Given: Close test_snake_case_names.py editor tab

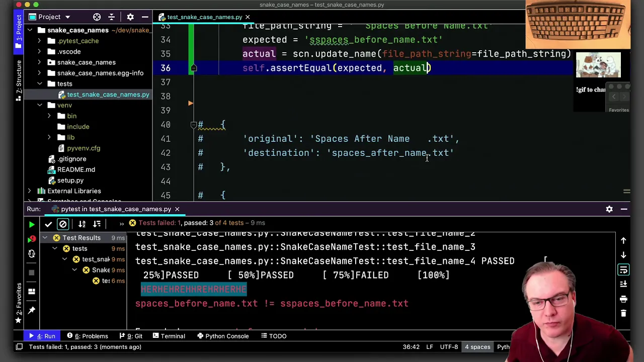Looking at the screenshot, I should coord(248,17).
